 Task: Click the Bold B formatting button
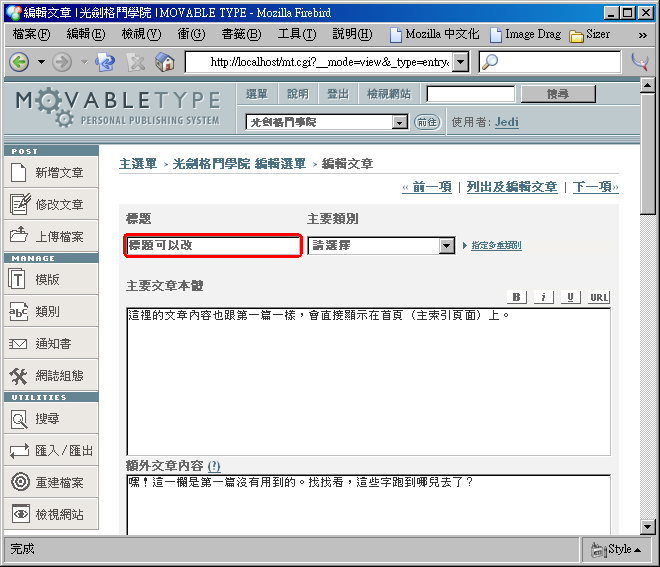coord(517,297)
